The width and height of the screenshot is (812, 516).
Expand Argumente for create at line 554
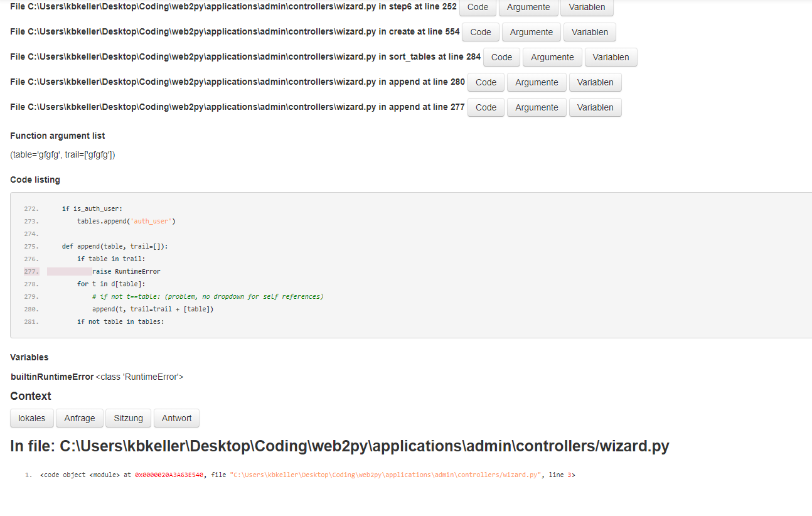point(531,32)
